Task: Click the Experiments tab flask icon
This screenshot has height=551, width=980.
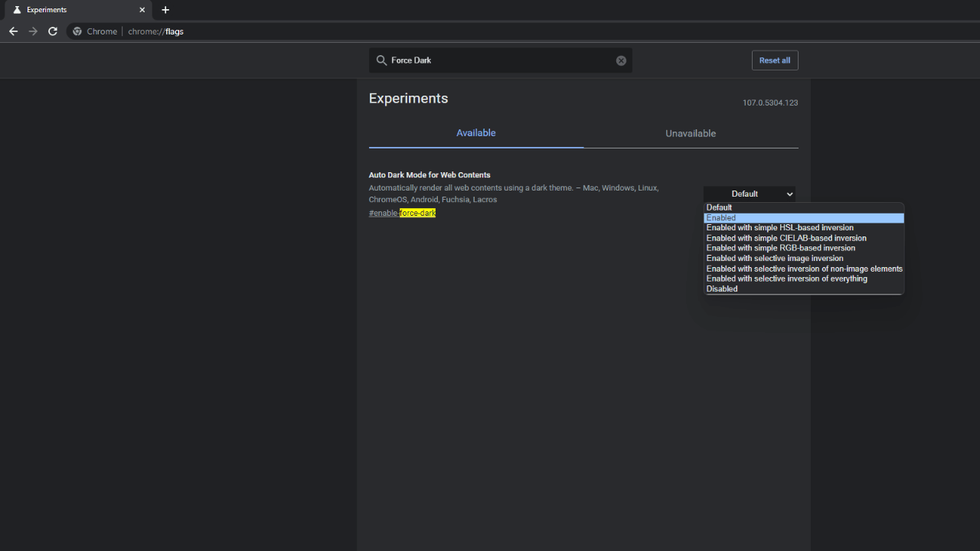Action: pyautogui.click(x=17, y=10)
